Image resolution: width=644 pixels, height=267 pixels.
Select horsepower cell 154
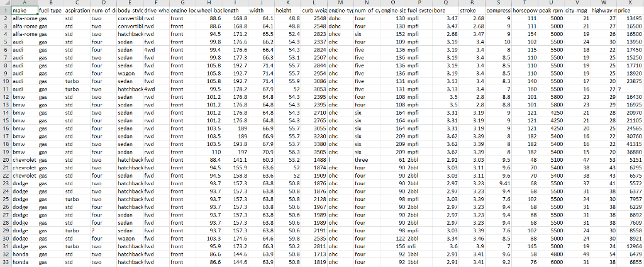coord(525,34)
